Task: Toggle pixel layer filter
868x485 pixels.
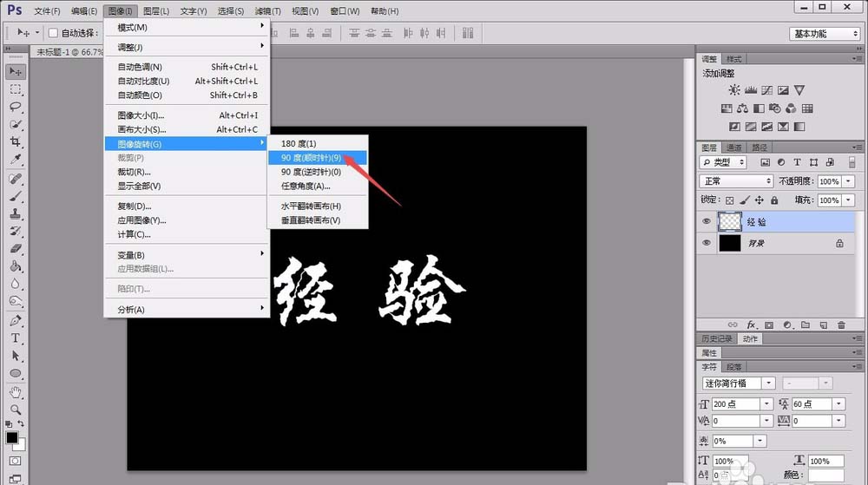Action: click(765, 162)
